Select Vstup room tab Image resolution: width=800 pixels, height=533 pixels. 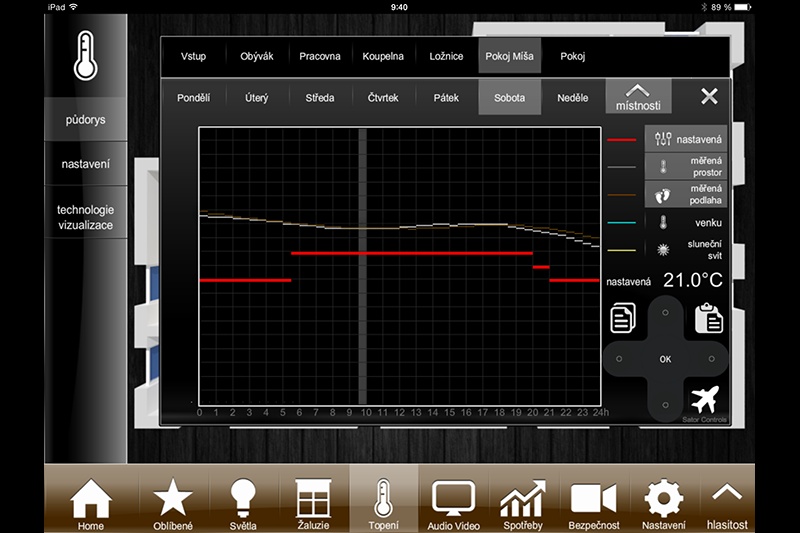point(193,56)
